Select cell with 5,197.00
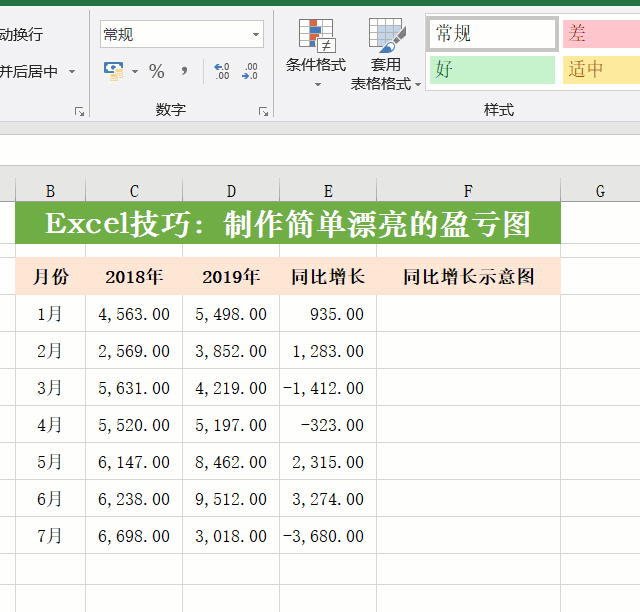 click(231, 425)
